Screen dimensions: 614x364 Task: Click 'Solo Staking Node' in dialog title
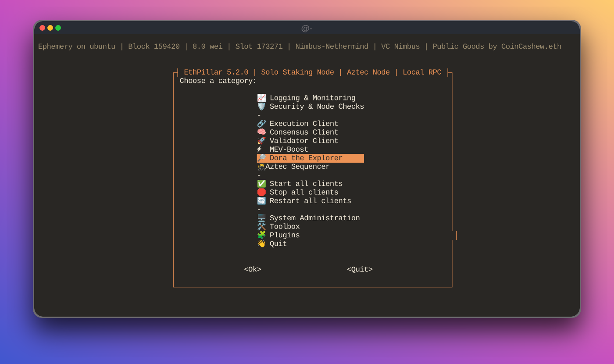(x=298, y=72)
